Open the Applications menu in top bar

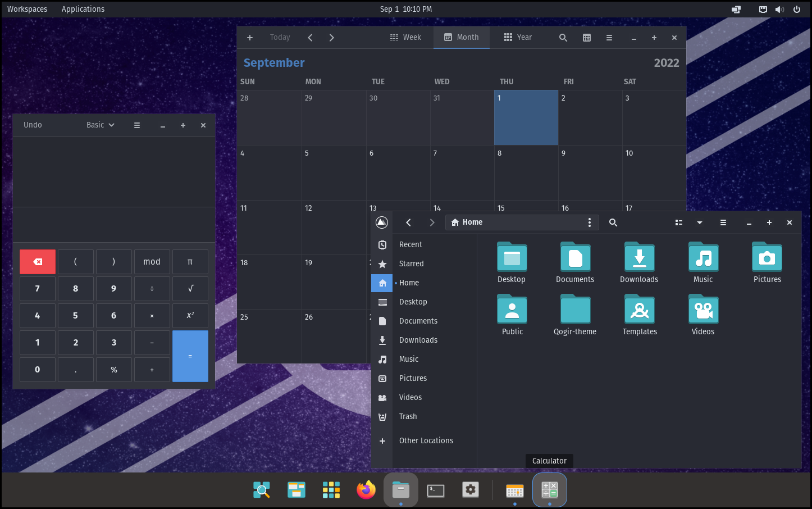(x=83, y=9)
